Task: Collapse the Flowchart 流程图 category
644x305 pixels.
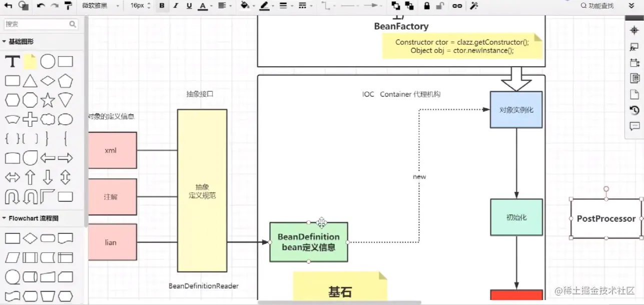Action: (x=31, y=218)
